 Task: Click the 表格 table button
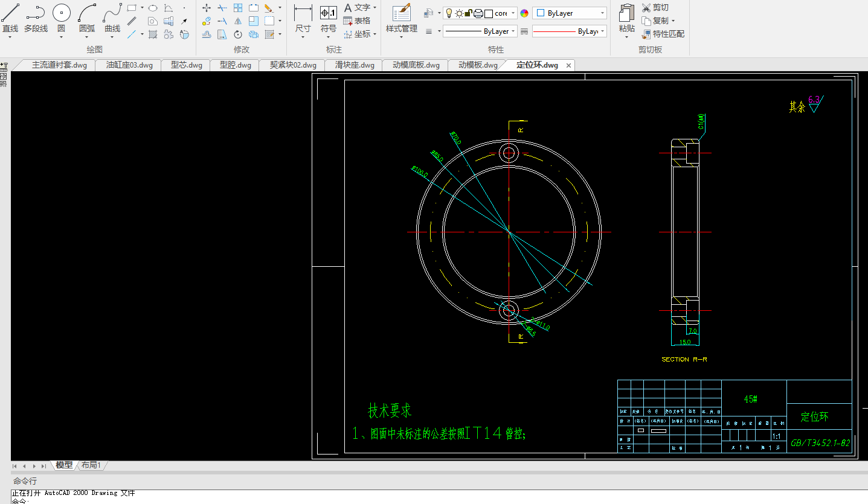pos(356,21)
